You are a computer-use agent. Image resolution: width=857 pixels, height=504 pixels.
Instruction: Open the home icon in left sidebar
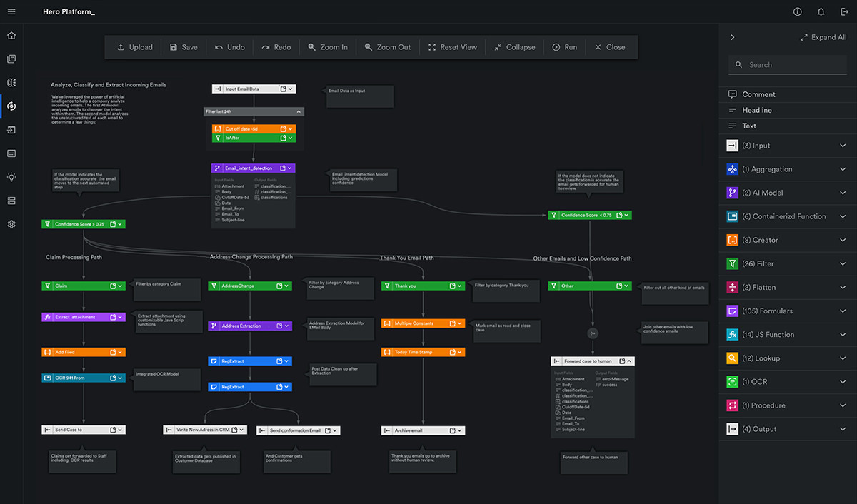(11, 36)
